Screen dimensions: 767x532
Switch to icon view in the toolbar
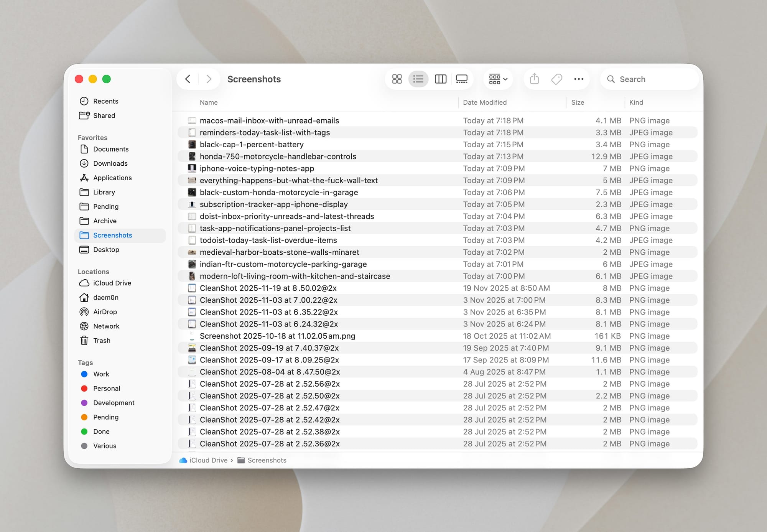tap(397, 79)
